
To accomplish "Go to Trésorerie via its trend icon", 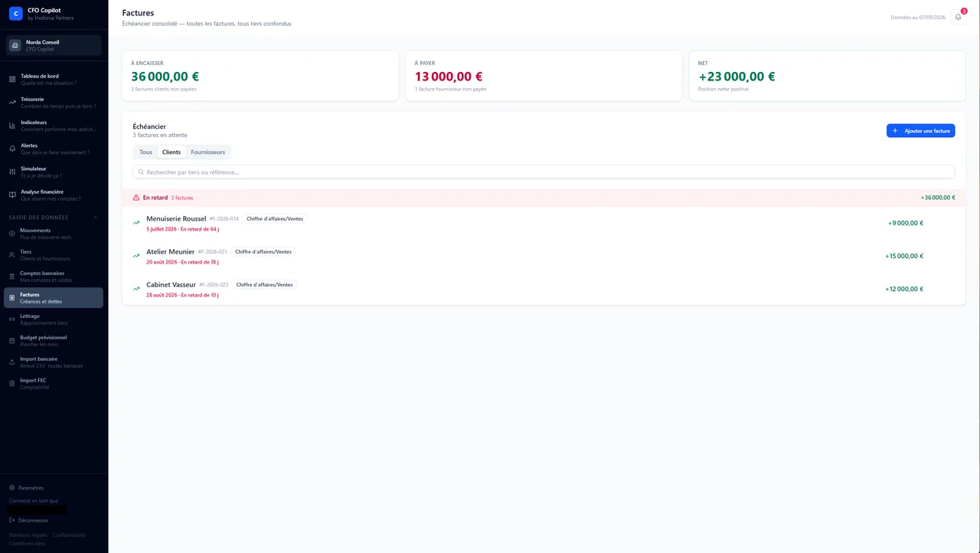I will tap(12, 103).
